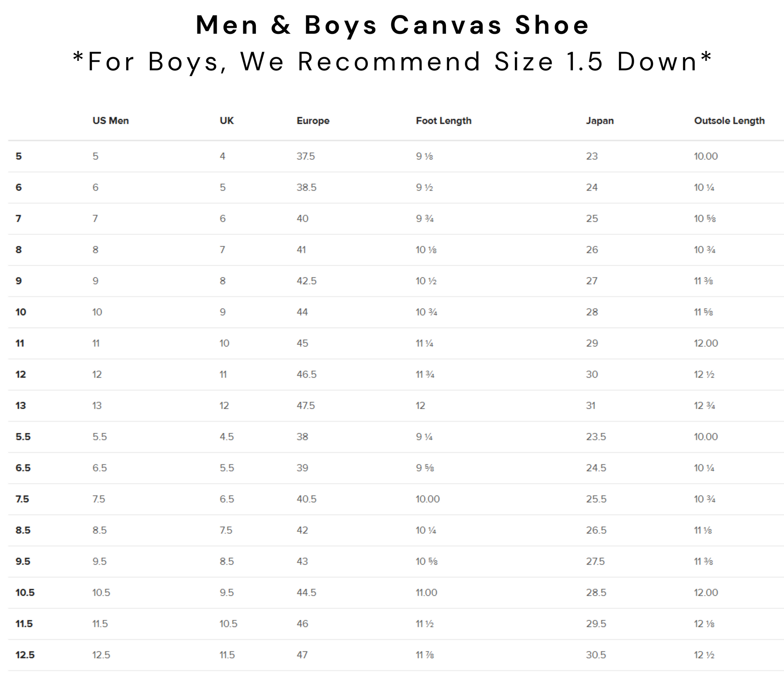Click the US Men column header
Screen dimensions: 784x684
[110, 121]
